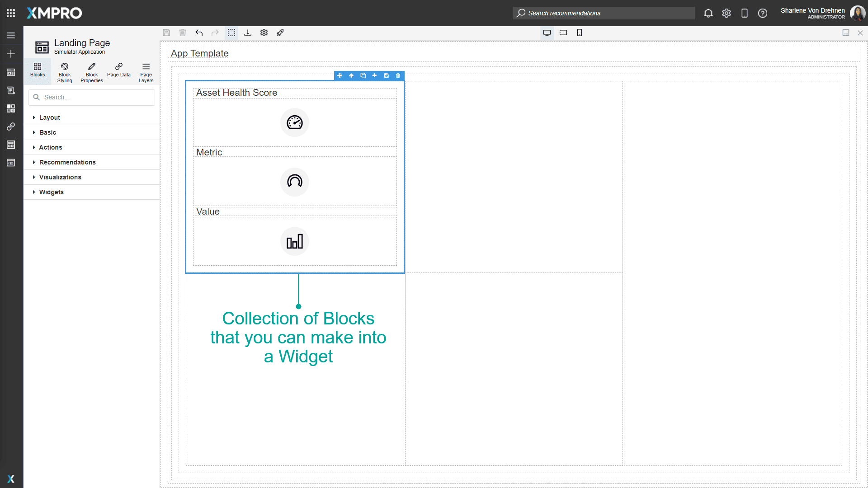Enable desktop preview mode
The width and height of the screenshot is (868, 488).
[547, 33]
